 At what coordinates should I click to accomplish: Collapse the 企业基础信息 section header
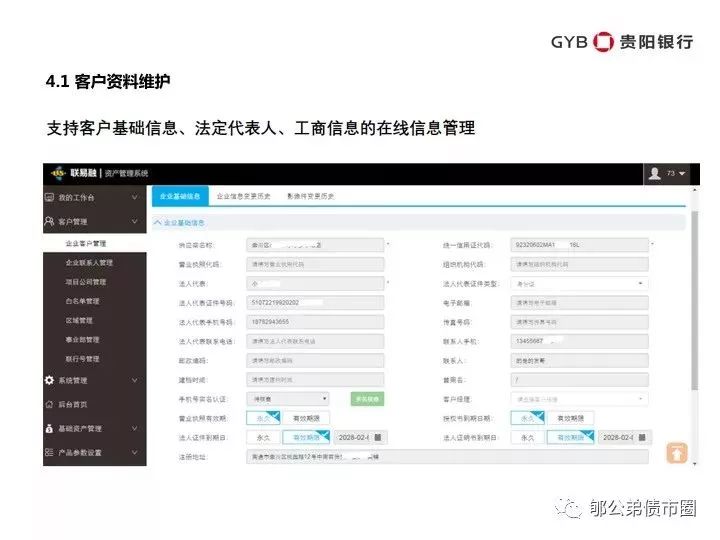(179, 223)
